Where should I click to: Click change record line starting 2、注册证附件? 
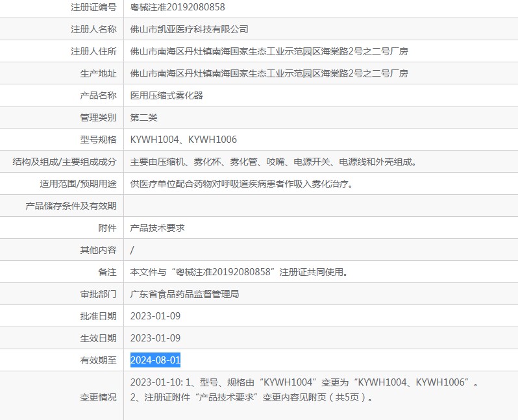(252, 397)
